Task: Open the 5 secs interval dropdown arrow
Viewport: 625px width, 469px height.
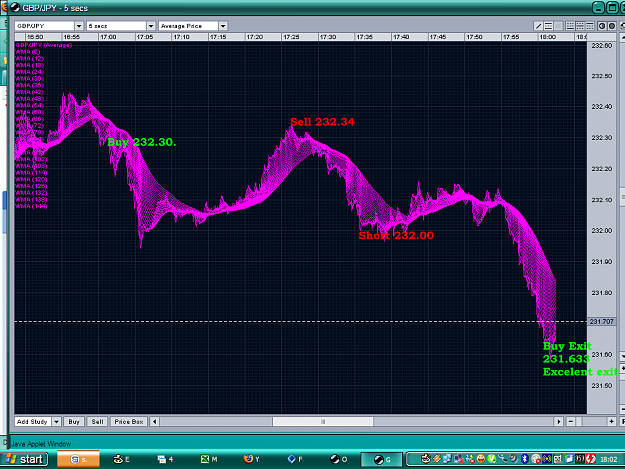Action: (x=151, y=26)
